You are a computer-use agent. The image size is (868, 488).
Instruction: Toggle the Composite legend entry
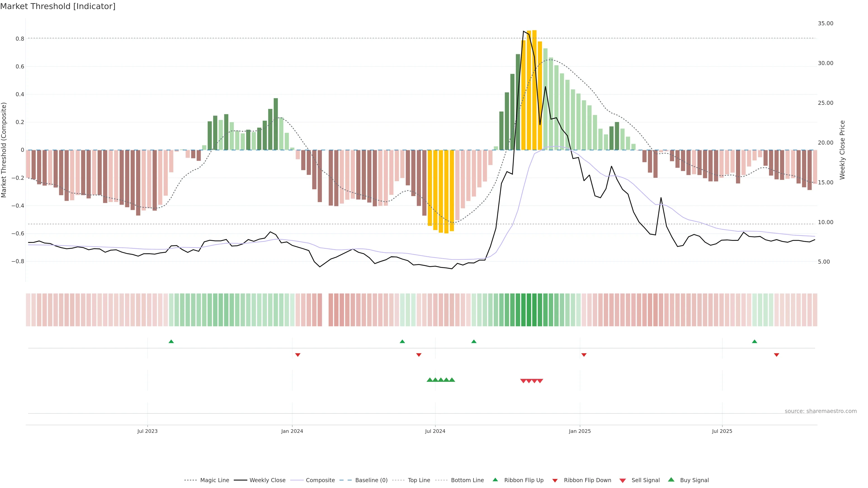(320, 480)
